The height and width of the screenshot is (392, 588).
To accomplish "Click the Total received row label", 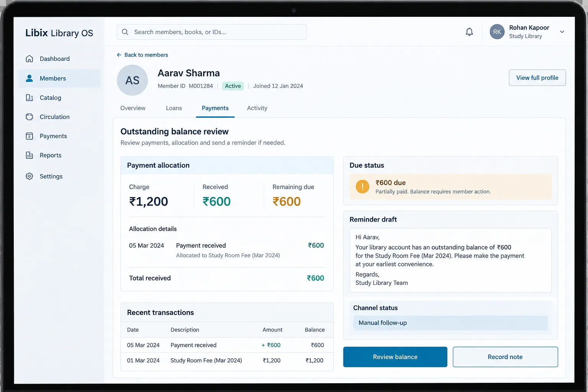I will coord(150,278).
